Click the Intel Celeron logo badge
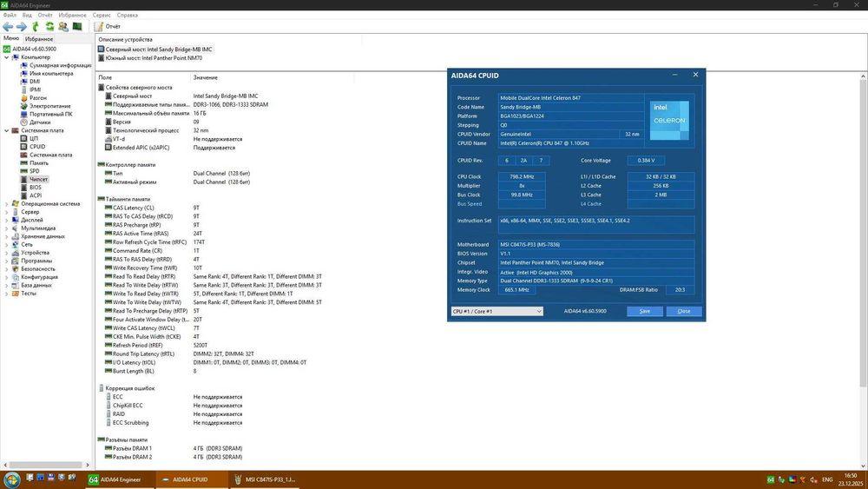This screenshot has height=489, width=868. [x=669, y=120]
